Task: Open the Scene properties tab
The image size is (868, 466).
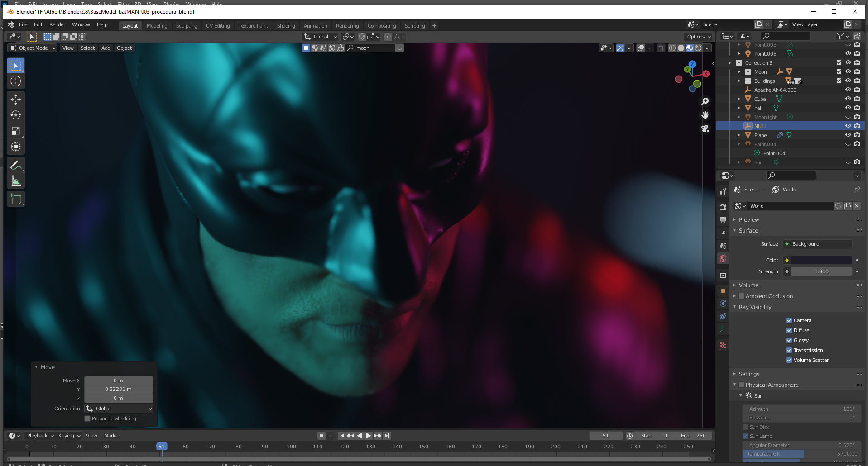Action: pos(723,246)
